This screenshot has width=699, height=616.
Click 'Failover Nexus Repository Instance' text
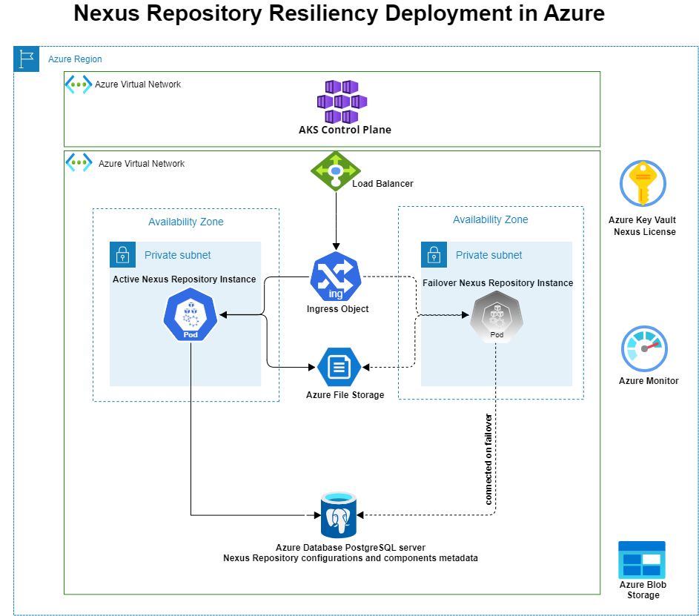pos(497,283)
